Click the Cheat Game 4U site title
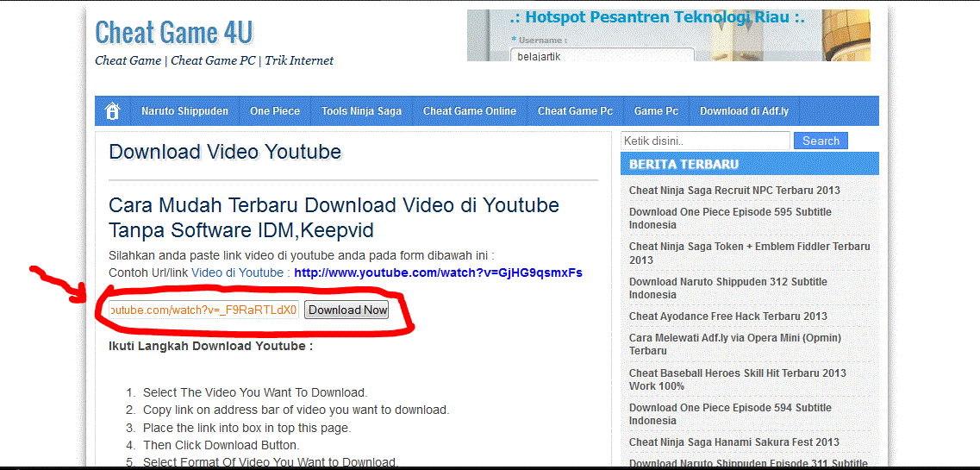The width and height of the screenshot is (980, 470). point(174,32)
